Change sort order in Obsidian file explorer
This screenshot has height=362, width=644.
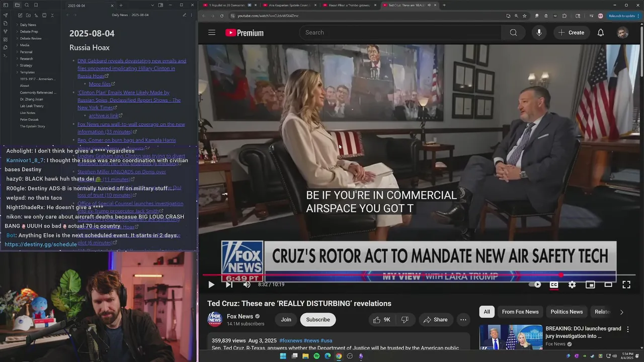[36, 16]
